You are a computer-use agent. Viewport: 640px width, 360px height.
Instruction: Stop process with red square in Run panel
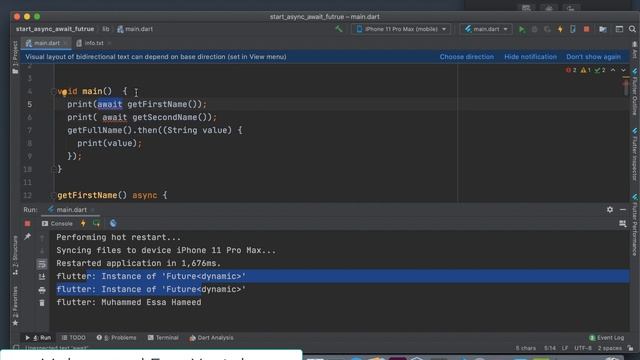point(27,224)
